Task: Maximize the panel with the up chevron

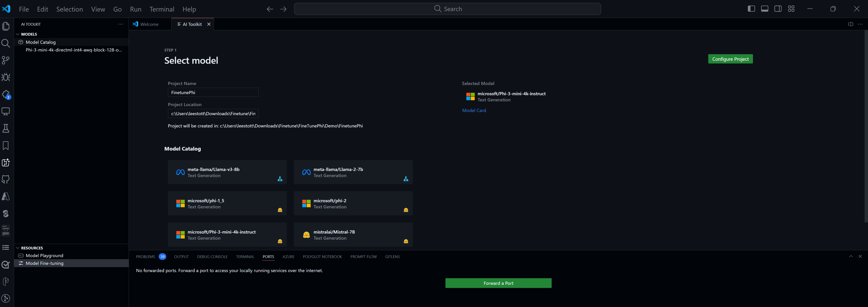Action: coord(851,256)
